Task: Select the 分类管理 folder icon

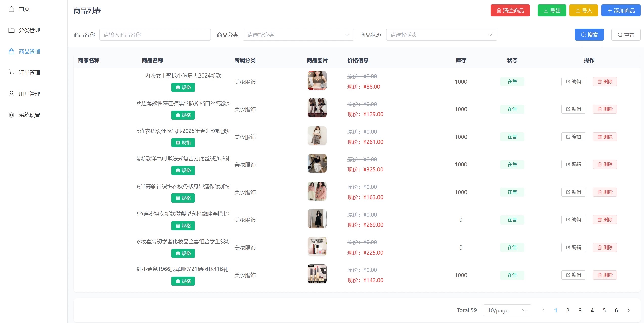Action: tap(11, 30)
